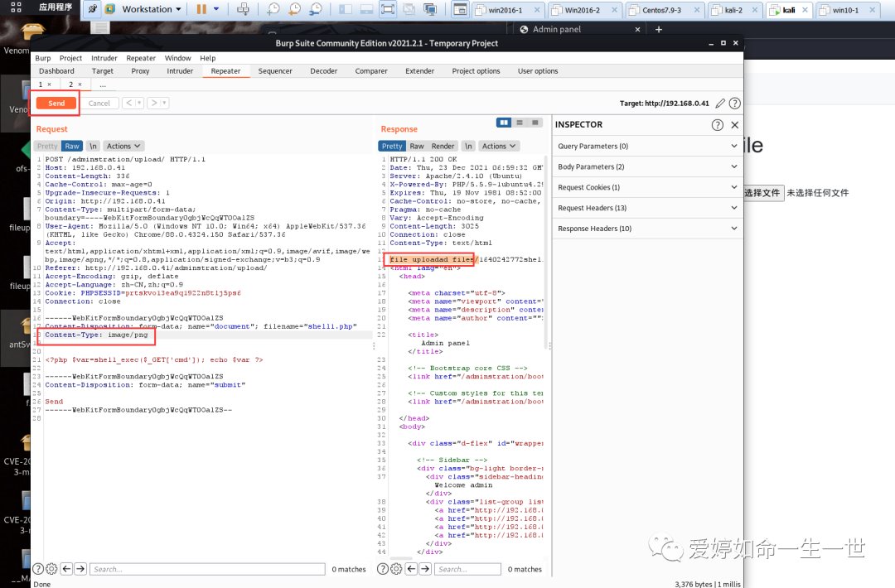The image size is (895, 588).
Task: Switch request view to Pretty
Action: (x=47, y=146)
